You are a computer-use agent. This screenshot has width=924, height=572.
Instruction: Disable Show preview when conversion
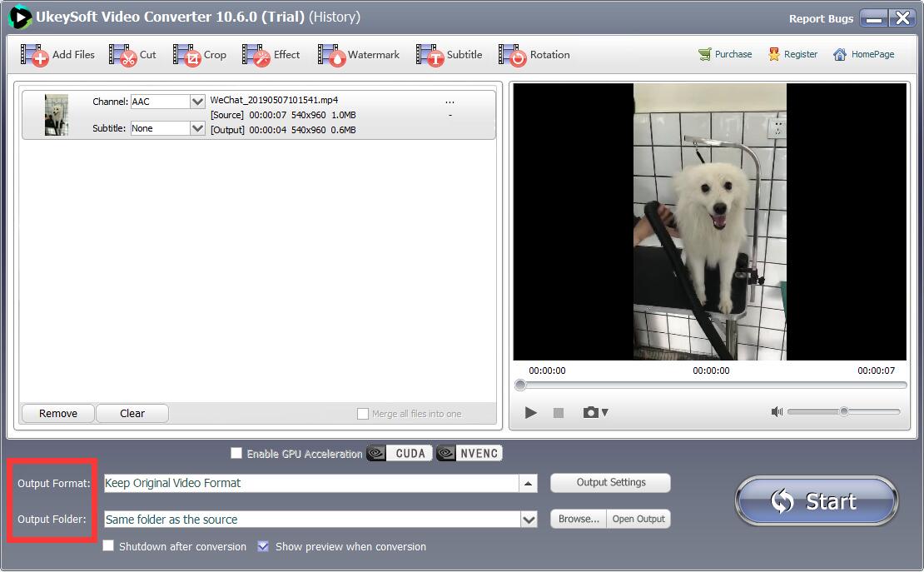264,546
